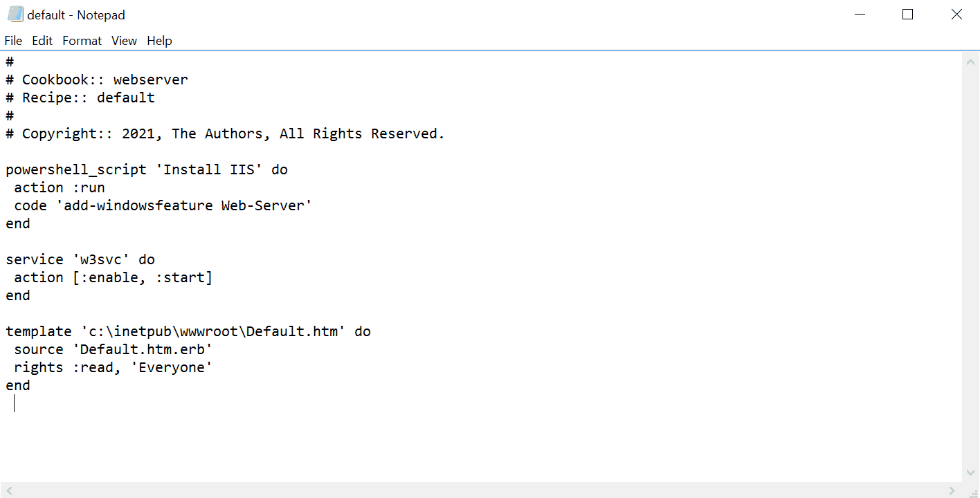Open the Format menu

82,41
